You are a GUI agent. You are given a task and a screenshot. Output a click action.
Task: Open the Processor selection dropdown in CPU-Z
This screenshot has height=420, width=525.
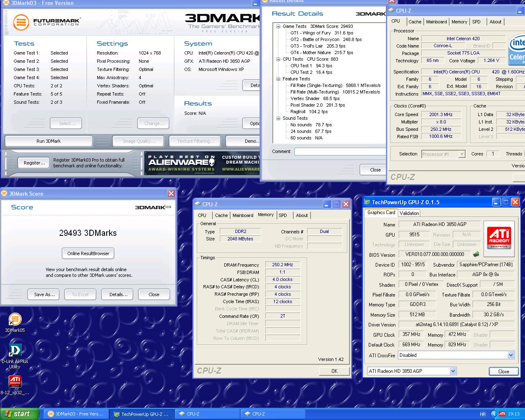(462, 154)
